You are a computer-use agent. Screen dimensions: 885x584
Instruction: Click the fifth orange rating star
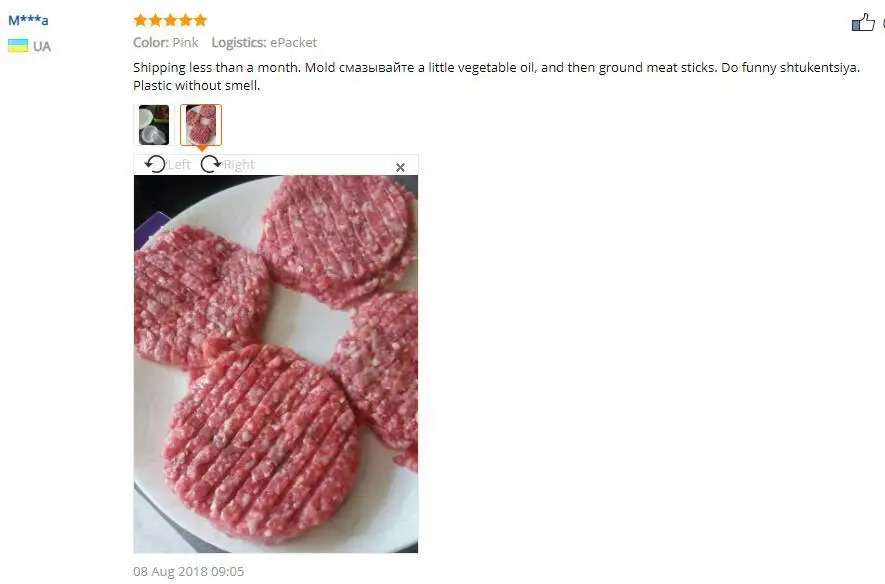(x=200, y=21)
